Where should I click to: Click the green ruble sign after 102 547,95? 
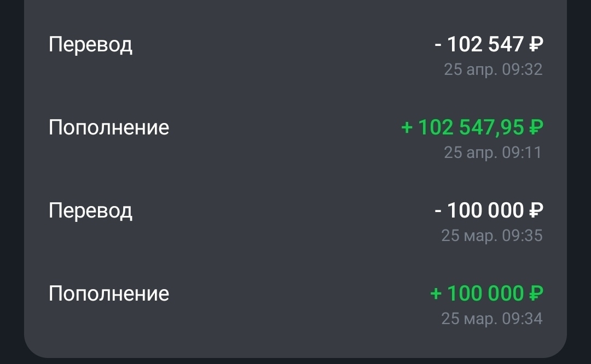536,128
